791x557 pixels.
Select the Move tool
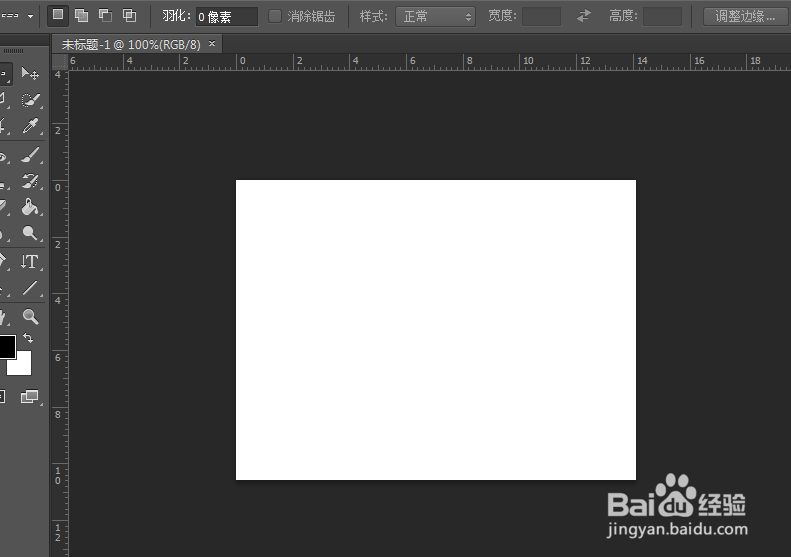tap(30, 74)
